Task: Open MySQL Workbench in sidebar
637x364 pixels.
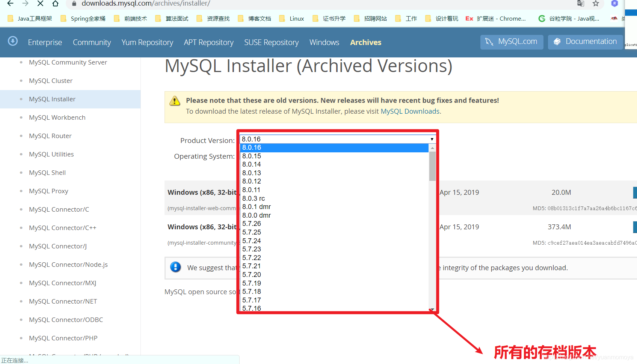Action: [x=57, y=117]
